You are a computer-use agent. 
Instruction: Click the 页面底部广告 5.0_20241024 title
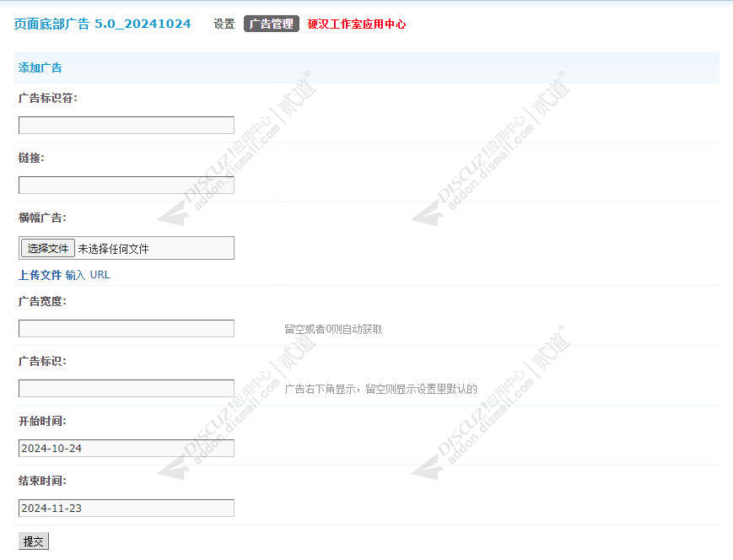point(102,24)
